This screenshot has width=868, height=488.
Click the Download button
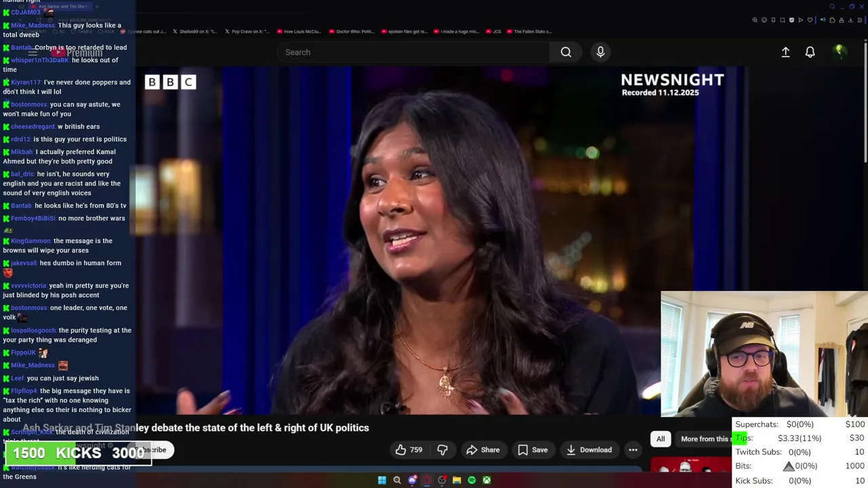pyautogui.click(x=589, y=449)
